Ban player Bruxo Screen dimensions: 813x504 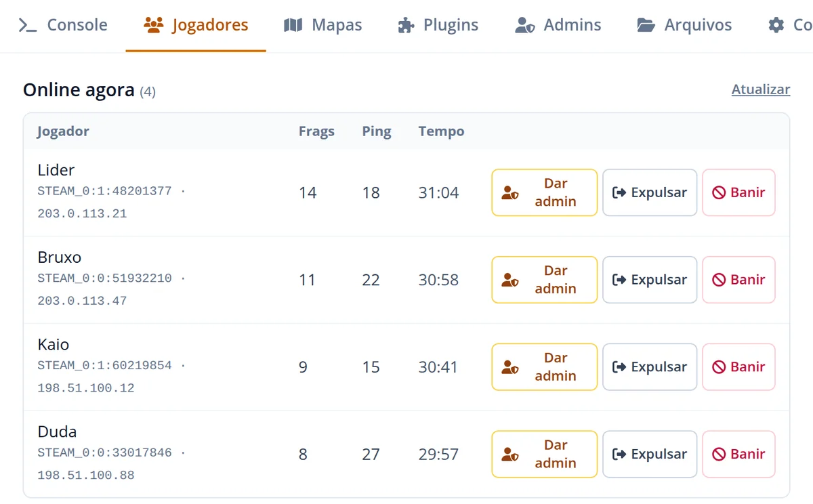pos(738,280)
